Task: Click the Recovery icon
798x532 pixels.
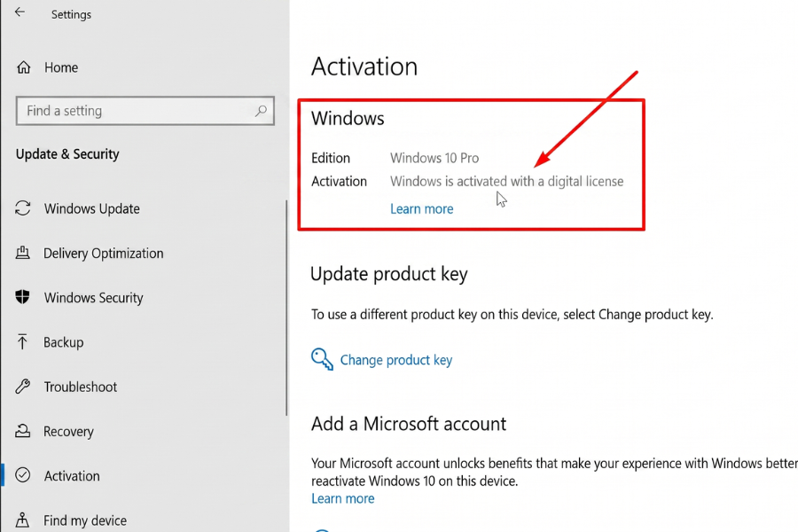Action: click(x=22, y=431)
